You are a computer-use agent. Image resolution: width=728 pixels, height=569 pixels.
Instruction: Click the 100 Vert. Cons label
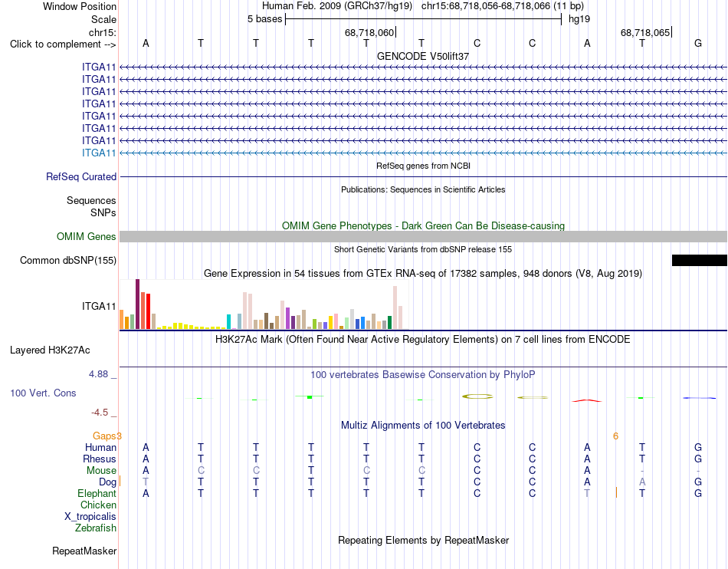coord(43,393)
